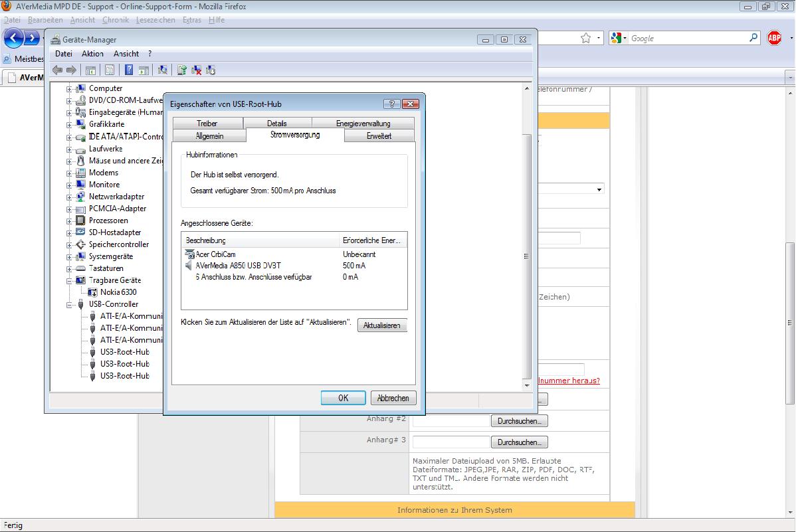Expand the Computer tree node

click(x=69, y=89)
